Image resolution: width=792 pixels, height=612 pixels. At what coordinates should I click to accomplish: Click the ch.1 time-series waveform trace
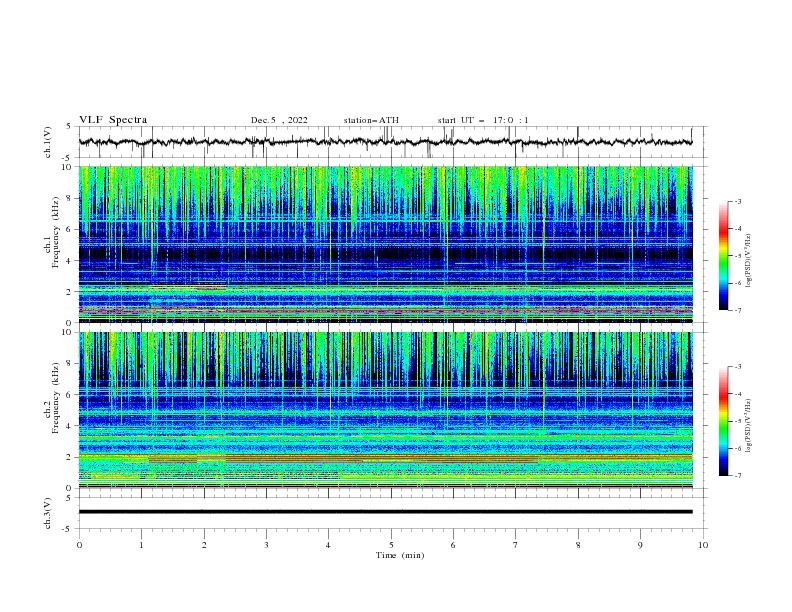[x=385, y=142]
